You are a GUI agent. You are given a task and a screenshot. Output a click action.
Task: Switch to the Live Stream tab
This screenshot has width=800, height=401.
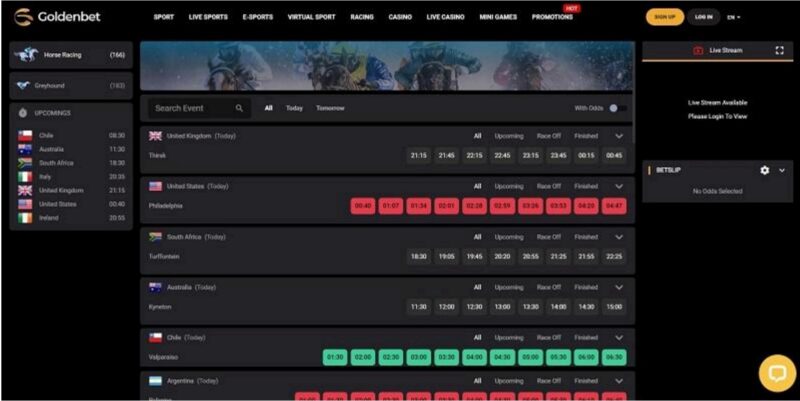(718, 50)
